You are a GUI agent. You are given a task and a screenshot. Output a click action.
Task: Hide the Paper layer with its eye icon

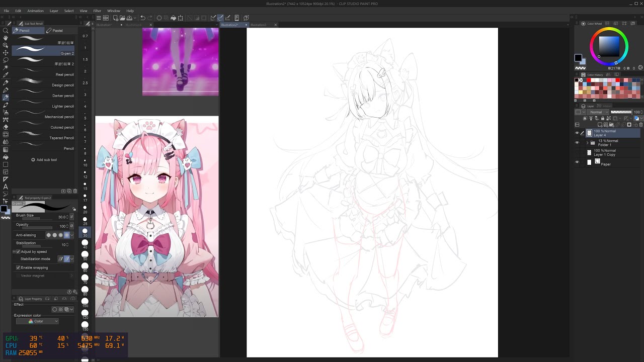pos(577,162)
